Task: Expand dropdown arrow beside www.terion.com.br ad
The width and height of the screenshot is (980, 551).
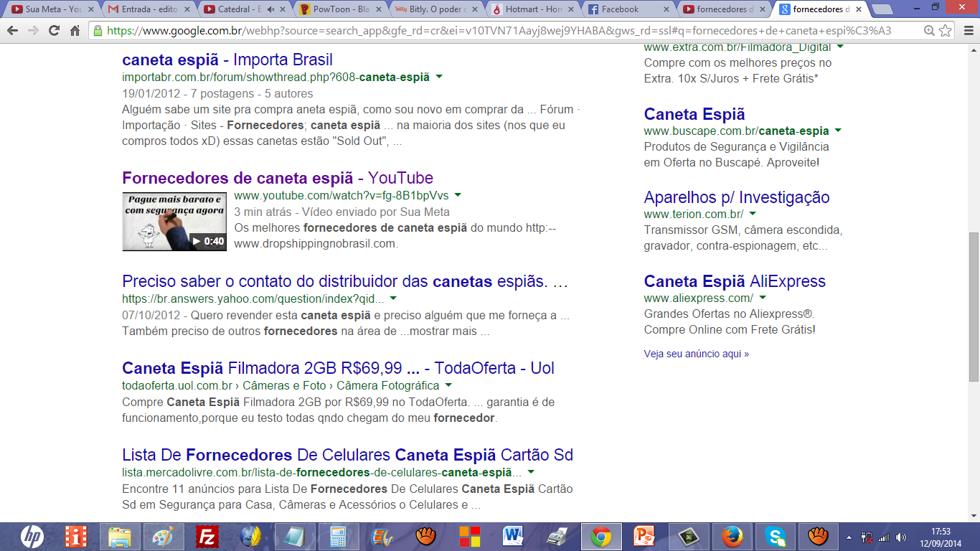Action: pyautogui.click(x=753, y=214)
